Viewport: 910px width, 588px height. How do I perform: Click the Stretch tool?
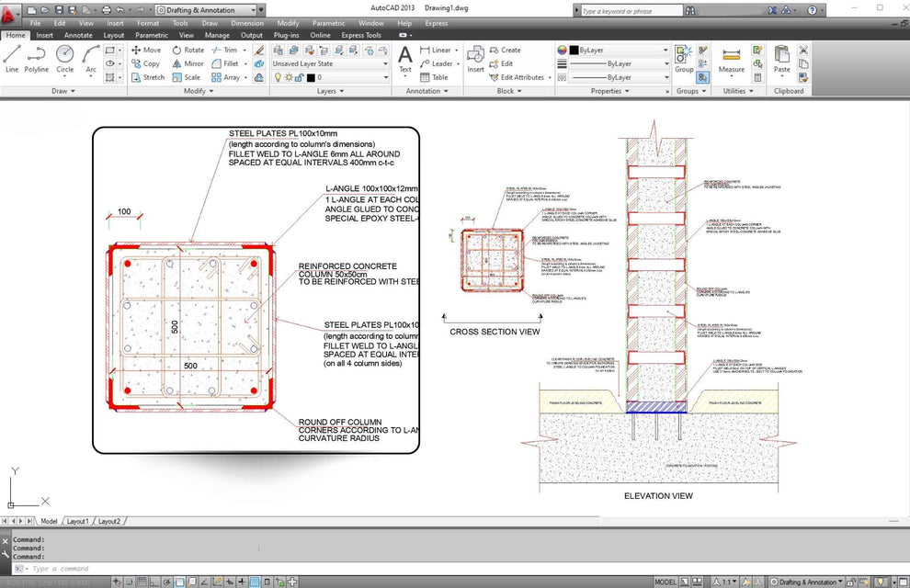[x=148, y=77]
